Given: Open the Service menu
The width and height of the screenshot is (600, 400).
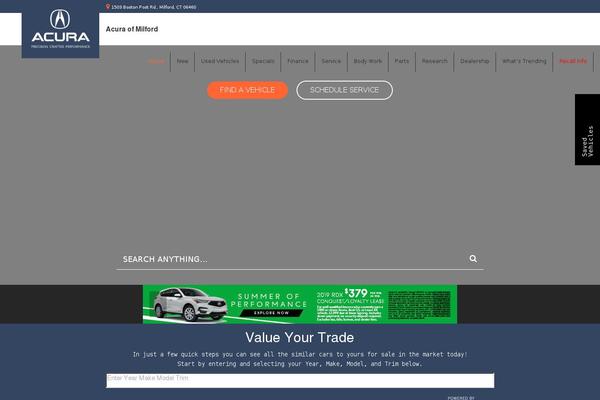Looking at the screenshot, I should tap(331, 61).
